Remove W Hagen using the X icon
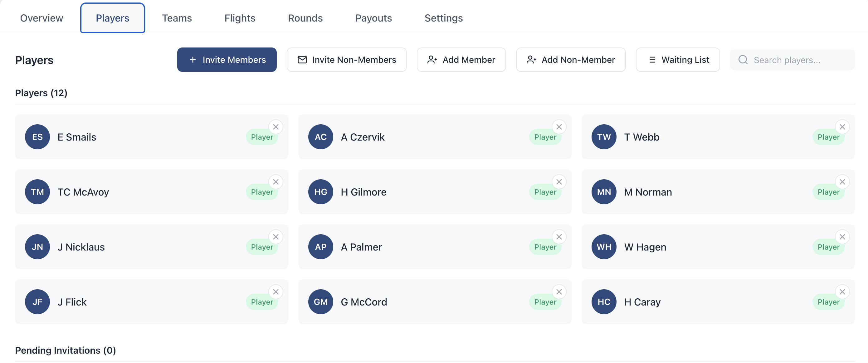The height and width of the screenshot is (363, 868). 842,237
